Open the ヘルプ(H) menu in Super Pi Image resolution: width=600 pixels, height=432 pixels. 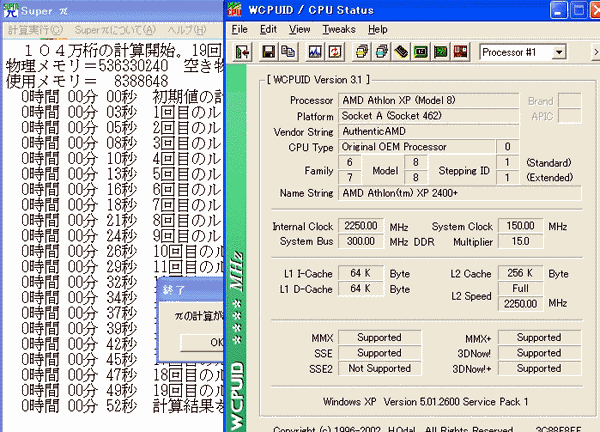187,30
